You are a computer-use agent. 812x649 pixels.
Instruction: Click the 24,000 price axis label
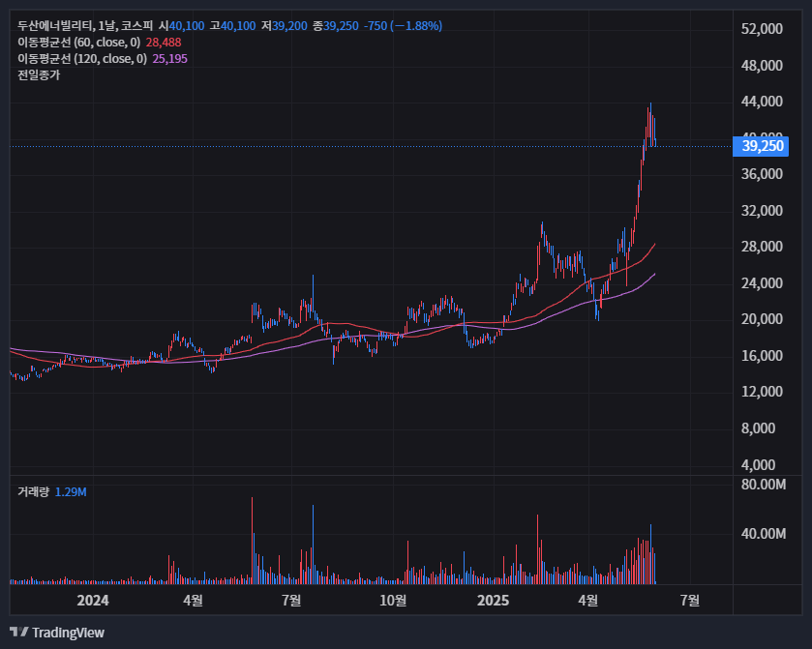pos(762,283)
